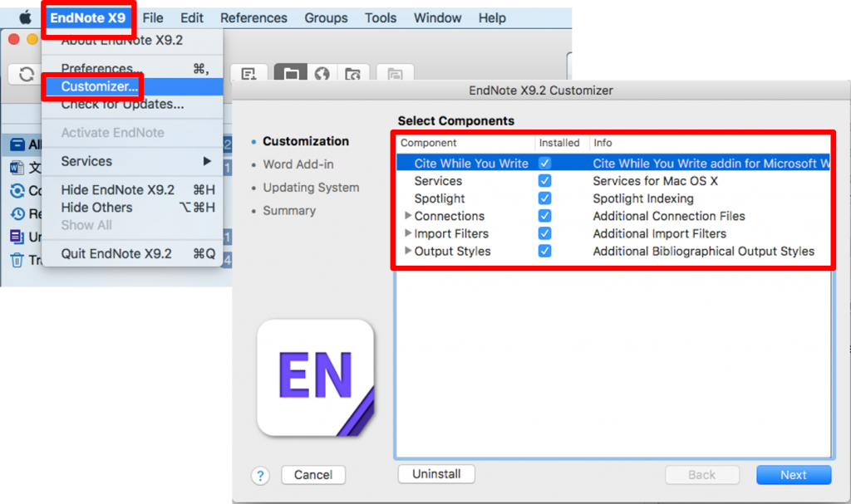Click the dimmed toolbar icon after the mode buttons
This screenshot has width=851, height=504.
(395, 75)
